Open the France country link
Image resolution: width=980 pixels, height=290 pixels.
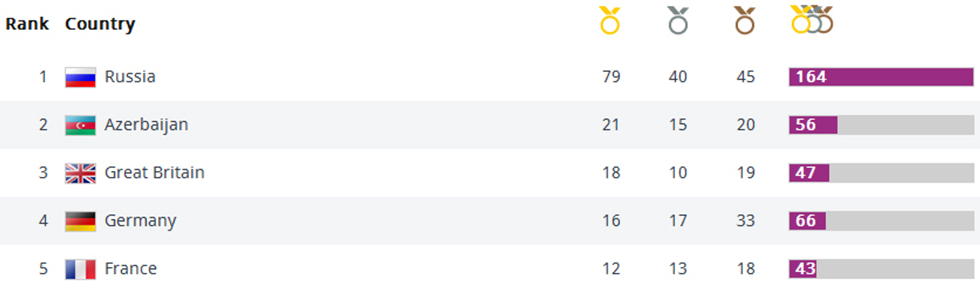tap(131, 268)
